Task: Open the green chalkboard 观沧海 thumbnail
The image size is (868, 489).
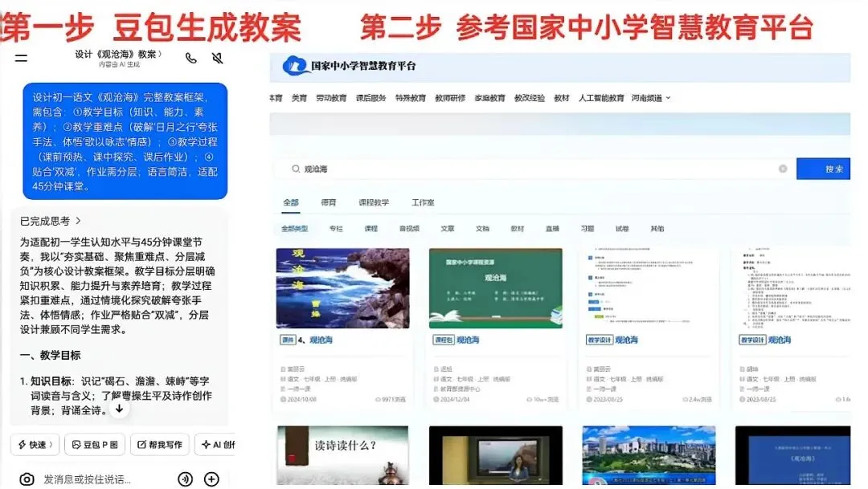Action: (x=495, y=288)
